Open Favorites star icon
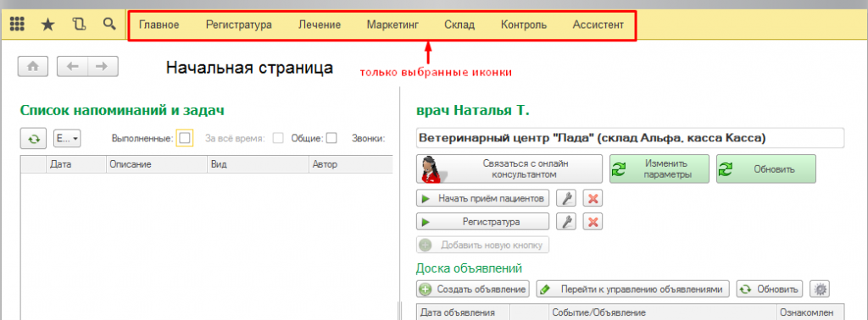This screenshot has height=320, width=868. coord(48,25)
